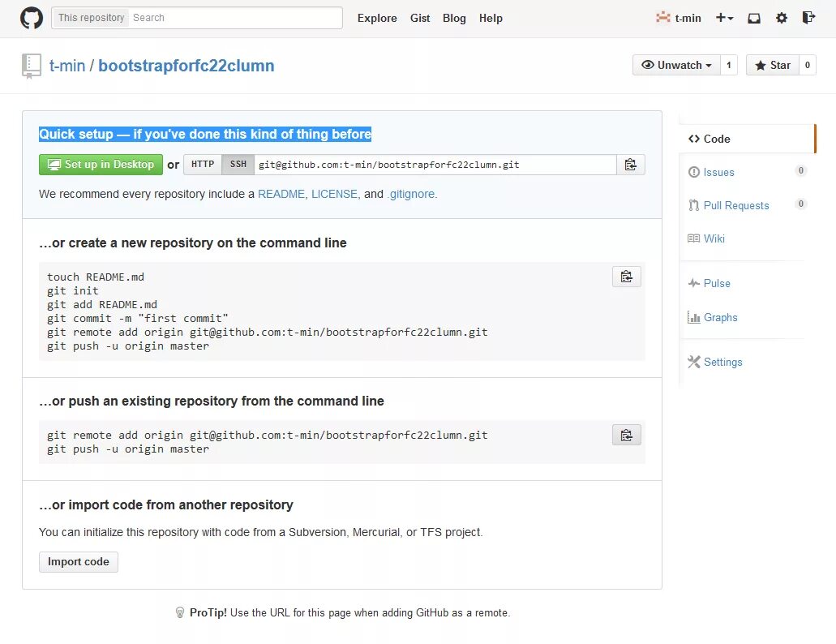Click the 'git push -u origin master' line in new-repo block
The height and width of the screenshot is (644, 836).
click(128, 346)
